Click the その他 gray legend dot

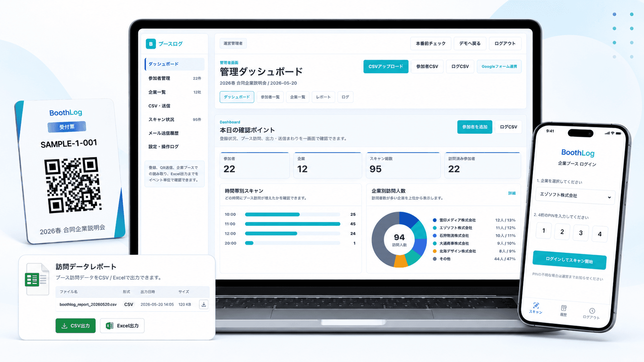click(x=435, y=259)
